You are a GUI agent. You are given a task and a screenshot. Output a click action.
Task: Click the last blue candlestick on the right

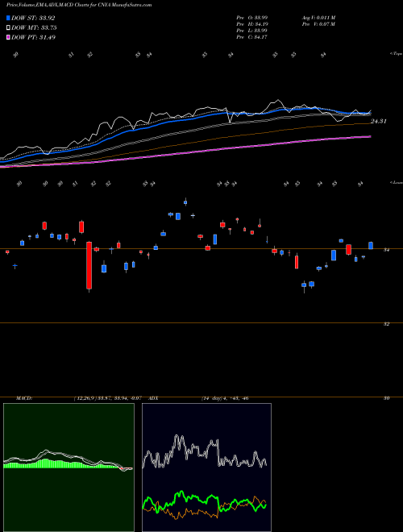coord(371,246)
